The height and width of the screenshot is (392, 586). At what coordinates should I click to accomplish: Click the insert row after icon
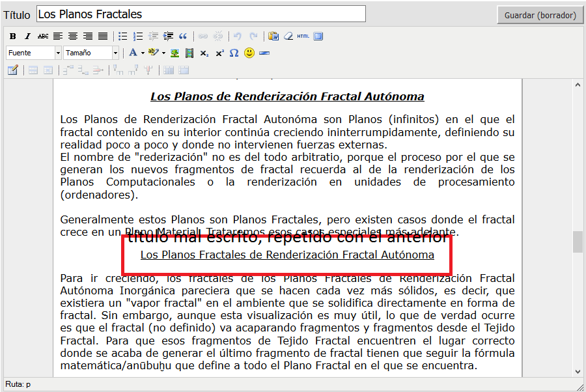pyautogui.click(x=83, y=70)
